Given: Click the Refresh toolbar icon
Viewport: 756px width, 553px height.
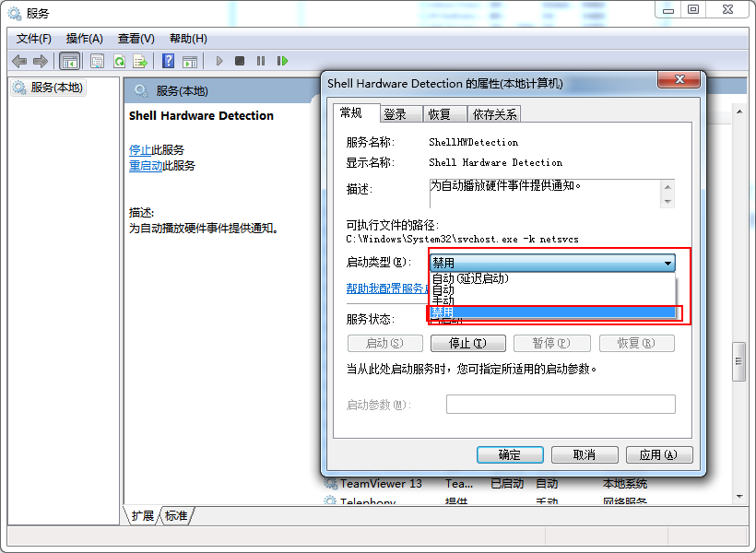Looking at the screenshot, I should pyautogui.click(x=119, y=61).
